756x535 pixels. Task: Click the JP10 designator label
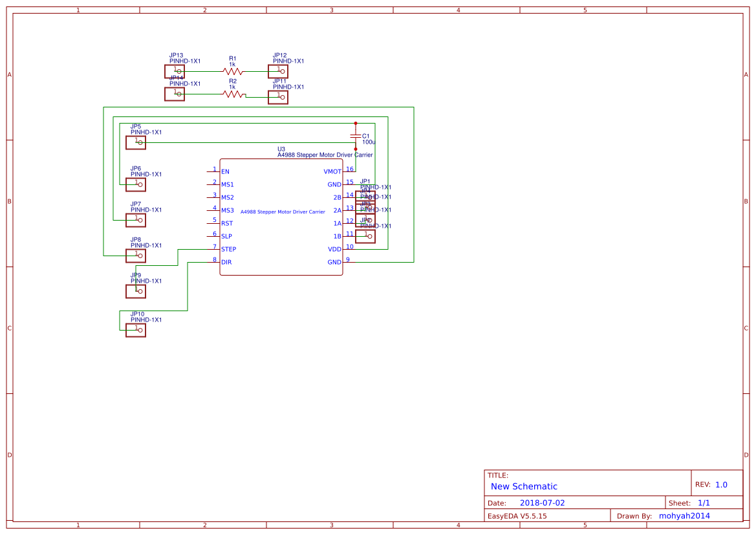click(137, 314)
